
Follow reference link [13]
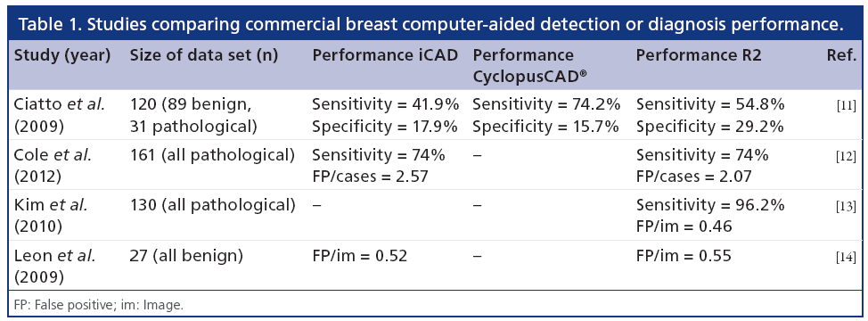tap(848, 208)
